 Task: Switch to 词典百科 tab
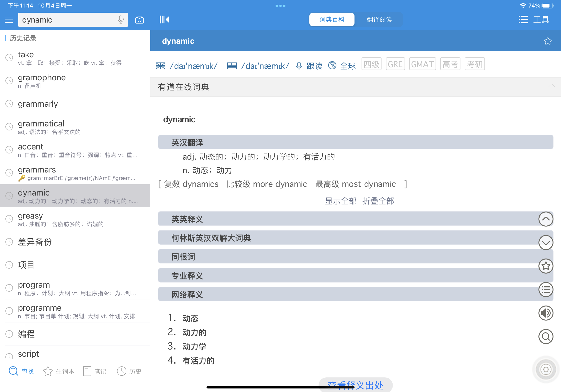coord(331,20)
